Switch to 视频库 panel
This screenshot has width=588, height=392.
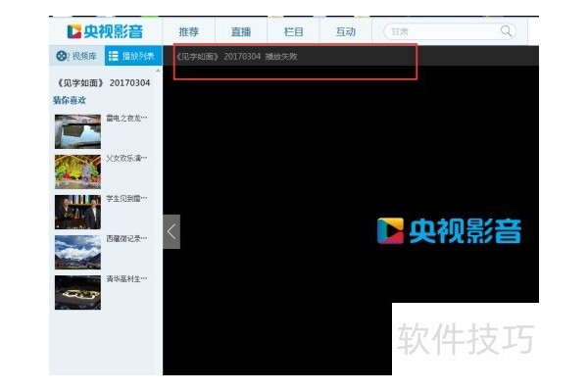(76, 56)
